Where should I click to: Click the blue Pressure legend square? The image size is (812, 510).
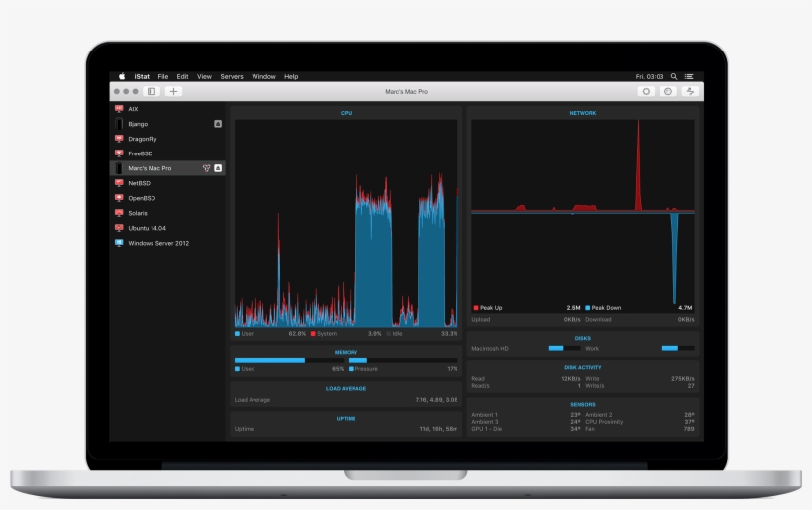pos(352,369)
